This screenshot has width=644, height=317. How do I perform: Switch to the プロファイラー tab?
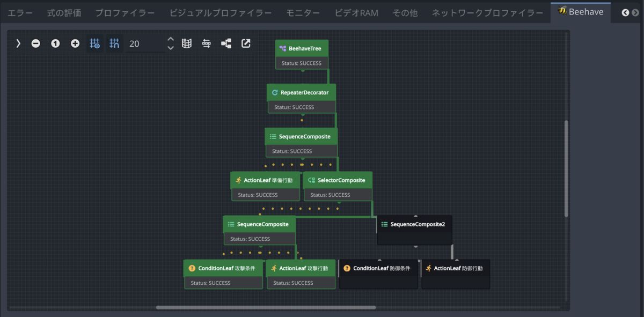pyautogui.click(x=125, y=12)
